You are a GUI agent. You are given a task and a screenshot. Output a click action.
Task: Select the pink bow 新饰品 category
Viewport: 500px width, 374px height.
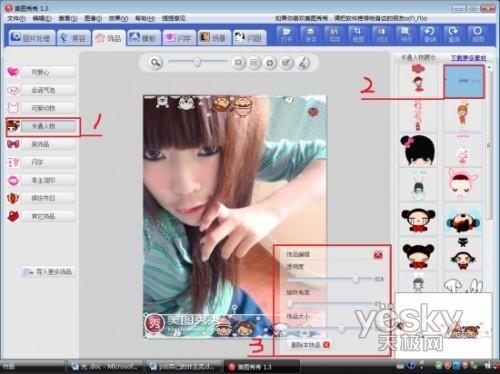pyautogui.click(x=41, y=144)
